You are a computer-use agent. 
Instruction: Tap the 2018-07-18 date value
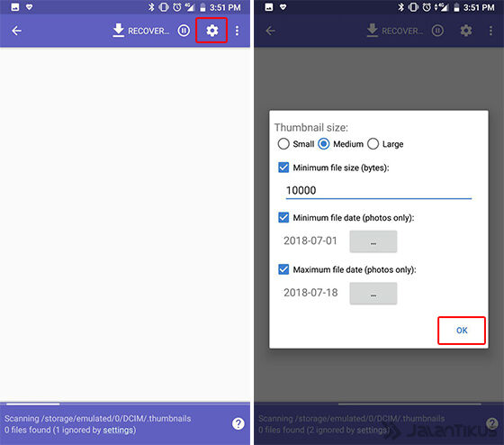tap(310, 293)
